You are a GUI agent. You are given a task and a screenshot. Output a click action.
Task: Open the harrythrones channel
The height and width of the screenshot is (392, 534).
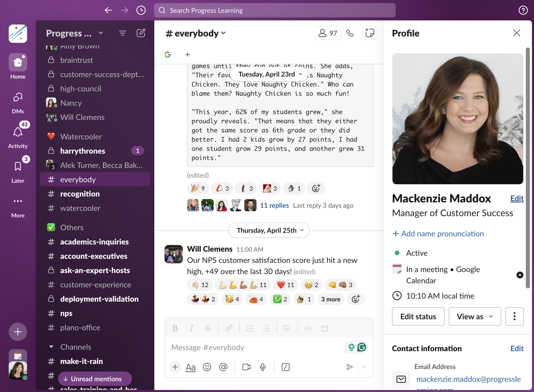click(95, 151)
